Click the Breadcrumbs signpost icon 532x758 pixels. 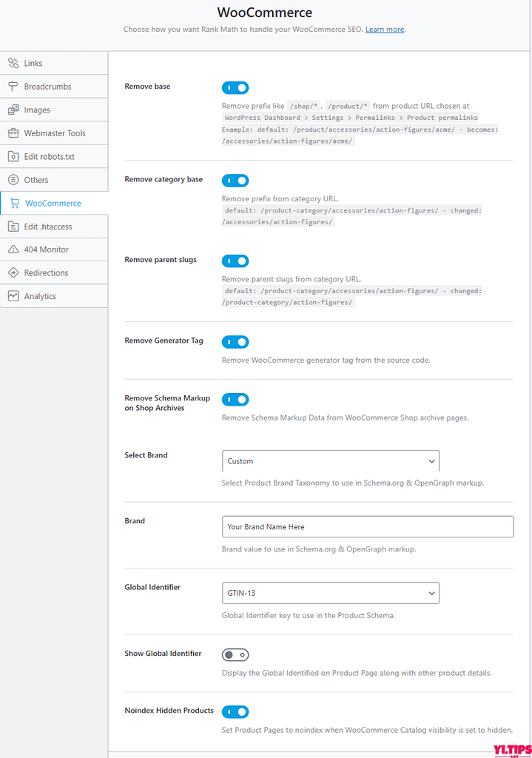tap(13, 86)
